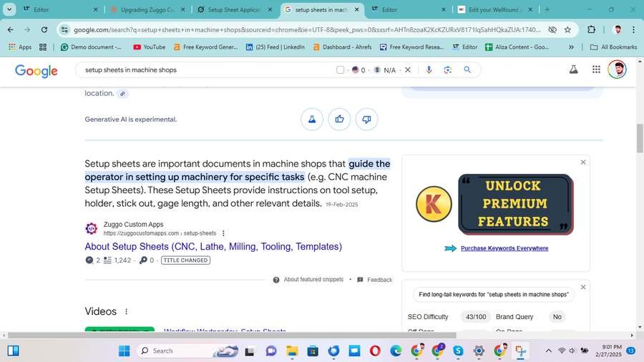
Task: Switch to the Upgrading Zuggo Cu... tab
Action: (148, 9)
